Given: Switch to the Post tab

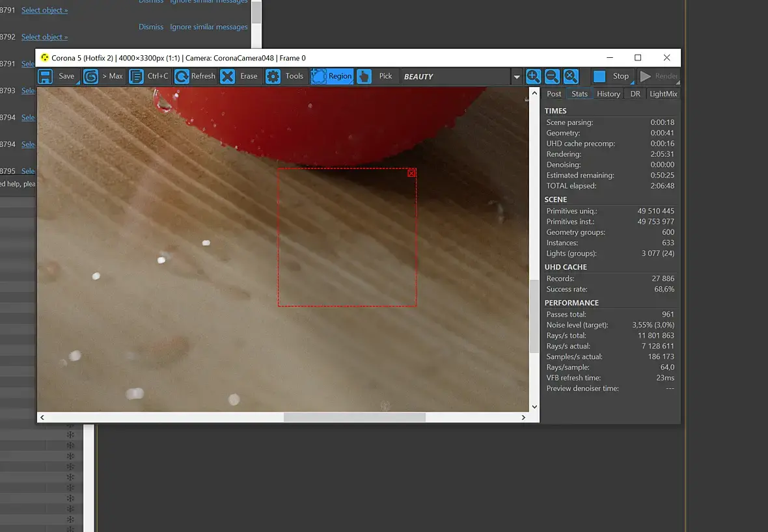Looking at the screenshot, I should [554, 94].
